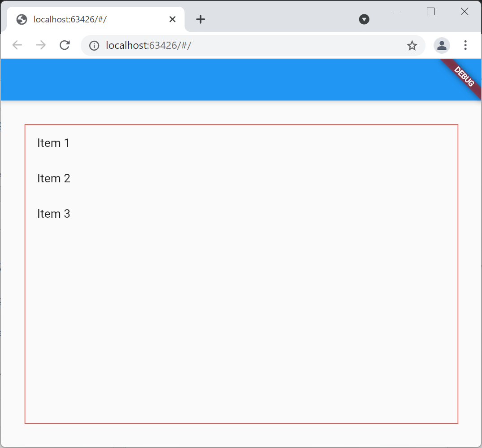Select list entry Item 3
This screenshot has width=482, height=448.
(x=241, y=214)
